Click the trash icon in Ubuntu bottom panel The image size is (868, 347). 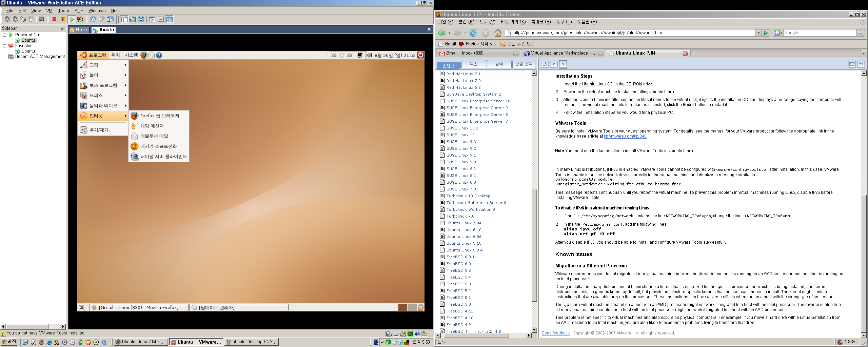420,307
